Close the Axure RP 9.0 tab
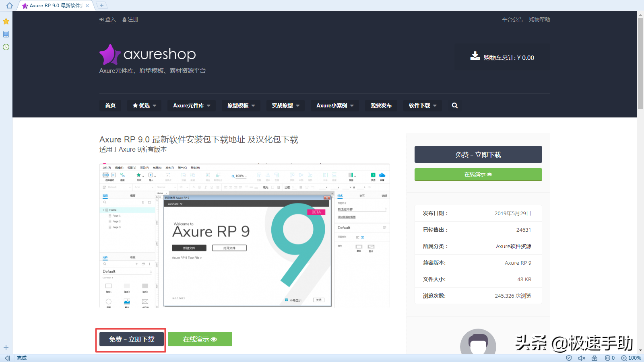This screenshot has width=644, height=362. [x=87, y=6]
